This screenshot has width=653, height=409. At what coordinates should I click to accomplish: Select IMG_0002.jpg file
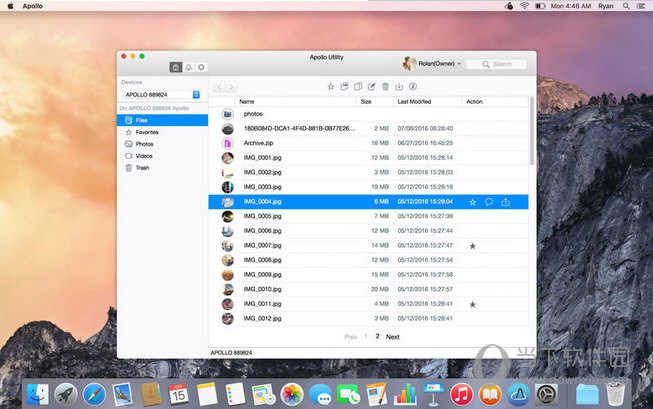[x=369, y=172]
